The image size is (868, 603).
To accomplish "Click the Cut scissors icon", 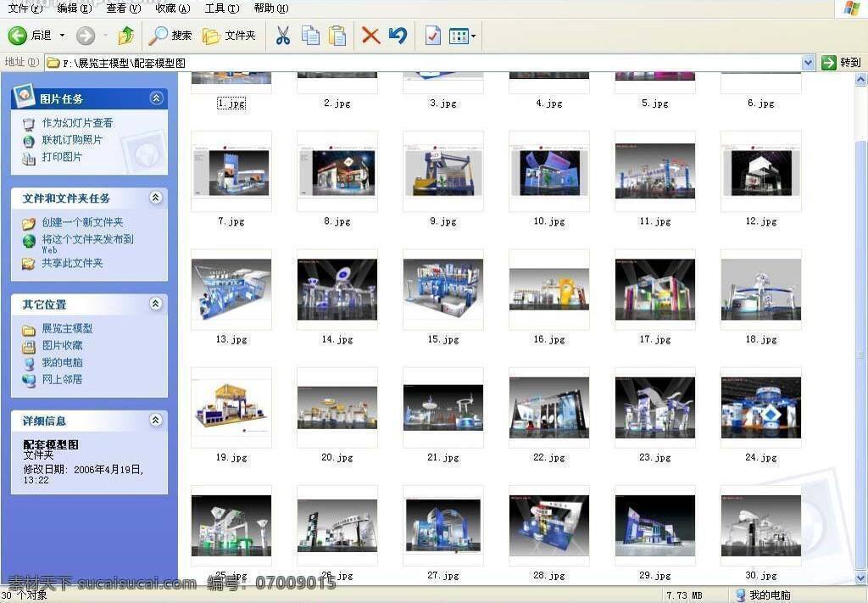I will click(x=283, y=36).
